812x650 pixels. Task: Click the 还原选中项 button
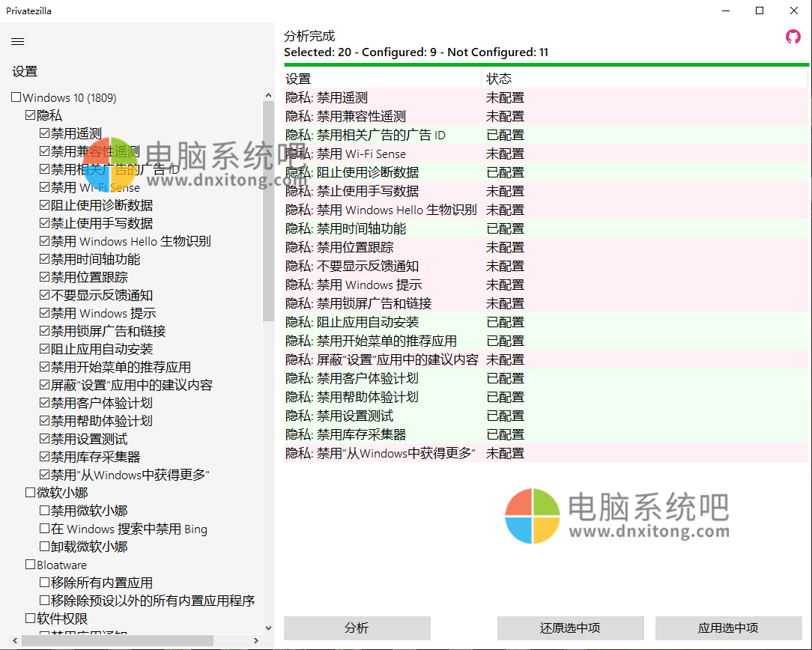[x=570, y=628]
